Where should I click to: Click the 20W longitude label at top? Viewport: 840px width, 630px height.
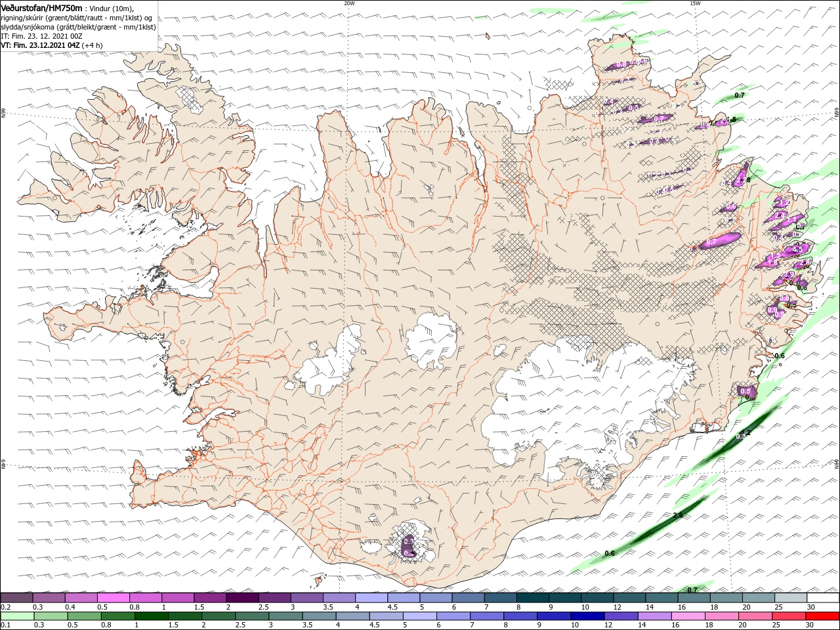coord(349,3)
